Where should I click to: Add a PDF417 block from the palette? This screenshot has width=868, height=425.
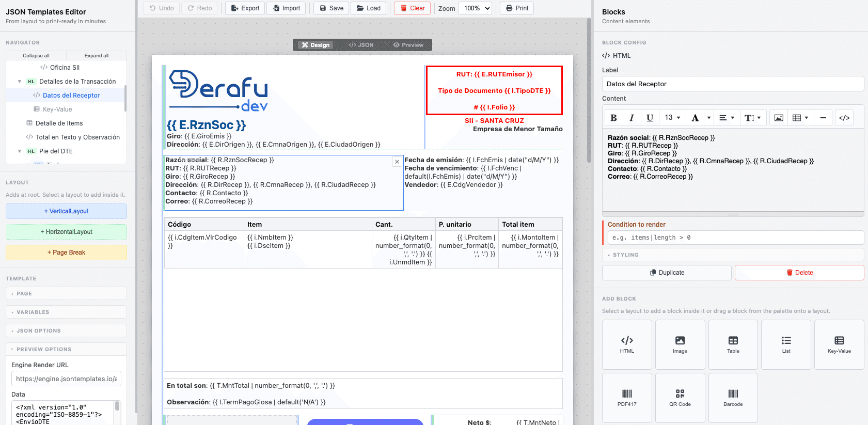click(x=627, y=398)
